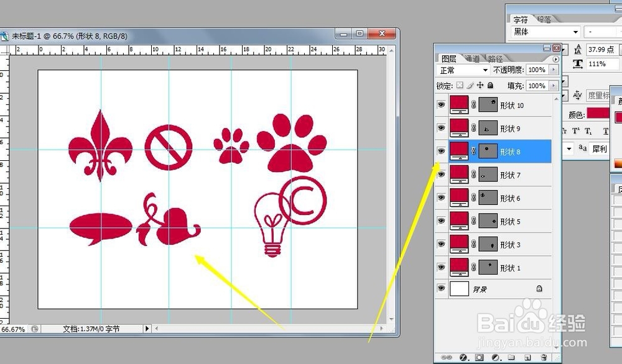Toggle lock all padlock icon
Viewport: 622px width, 364px height.
(x=490, y=85)
